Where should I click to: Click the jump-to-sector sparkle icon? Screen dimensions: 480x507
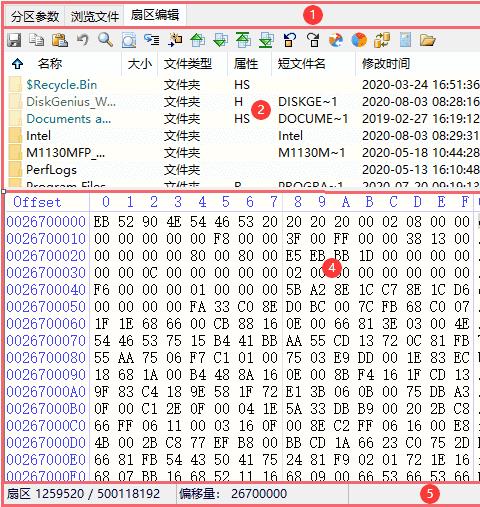175,40
